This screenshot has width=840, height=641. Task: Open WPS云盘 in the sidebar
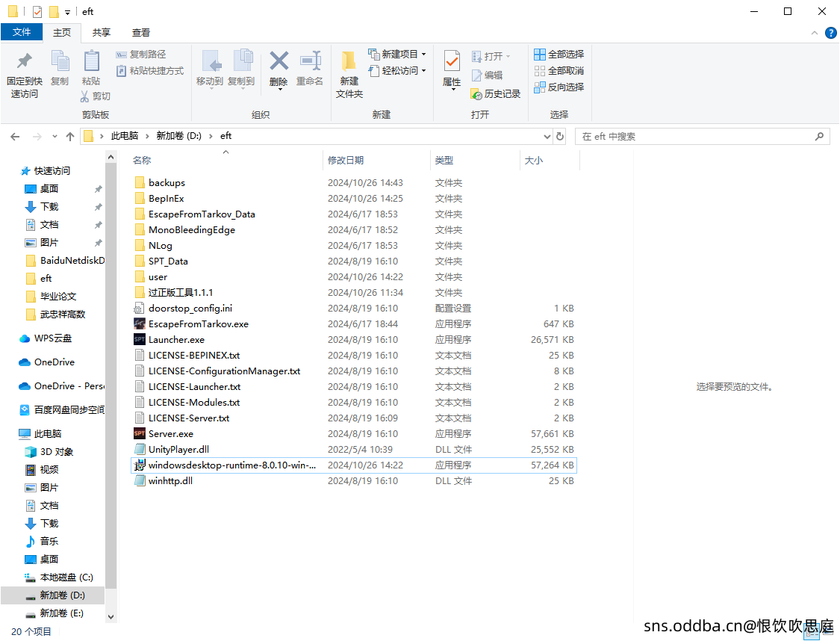click(52, 338)
